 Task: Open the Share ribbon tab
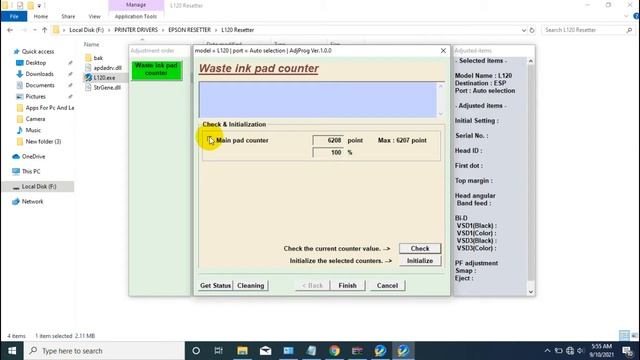coord(68,16)
